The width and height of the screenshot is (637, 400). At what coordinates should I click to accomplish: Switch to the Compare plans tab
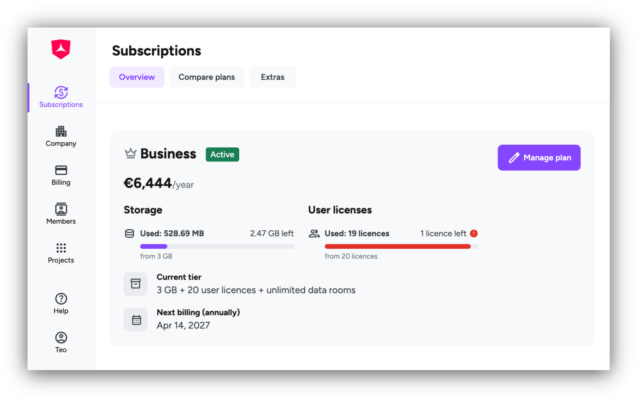[x=207, y=77]
